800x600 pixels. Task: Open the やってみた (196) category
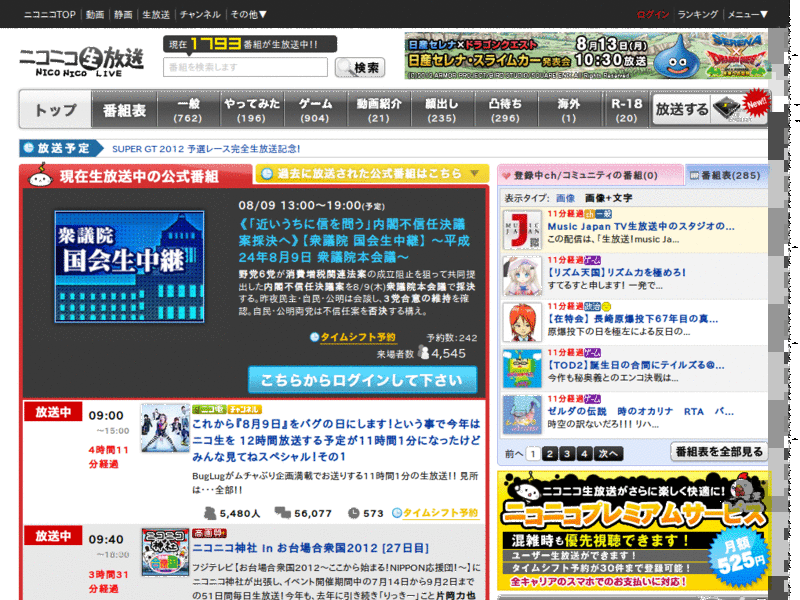pos(252,110)
